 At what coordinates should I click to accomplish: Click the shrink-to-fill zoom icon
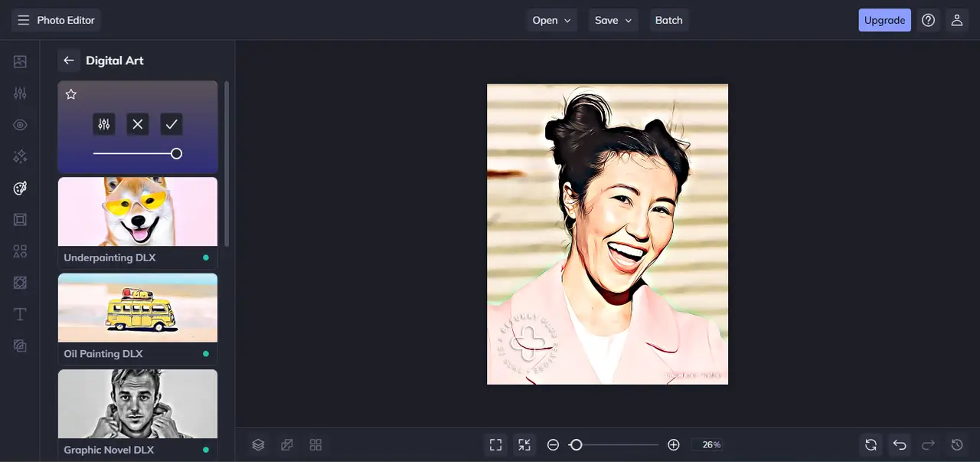coord(524,444)
